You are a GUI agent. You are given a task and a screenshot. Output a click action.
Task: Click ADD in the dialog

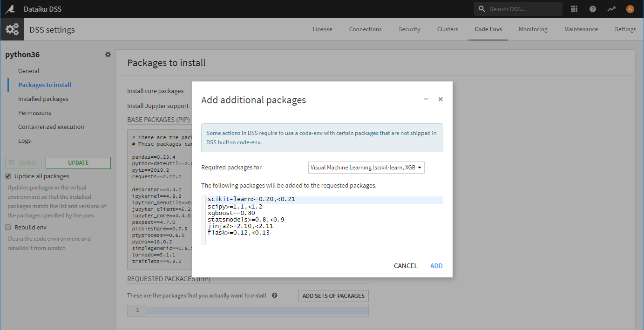(436, 266)
